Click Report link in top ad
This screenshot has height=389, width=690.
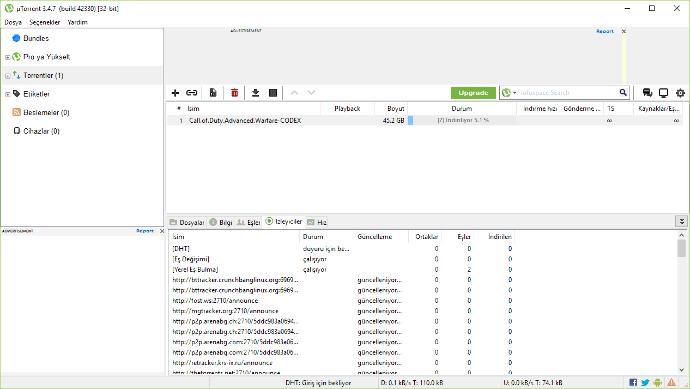[605, 31]
